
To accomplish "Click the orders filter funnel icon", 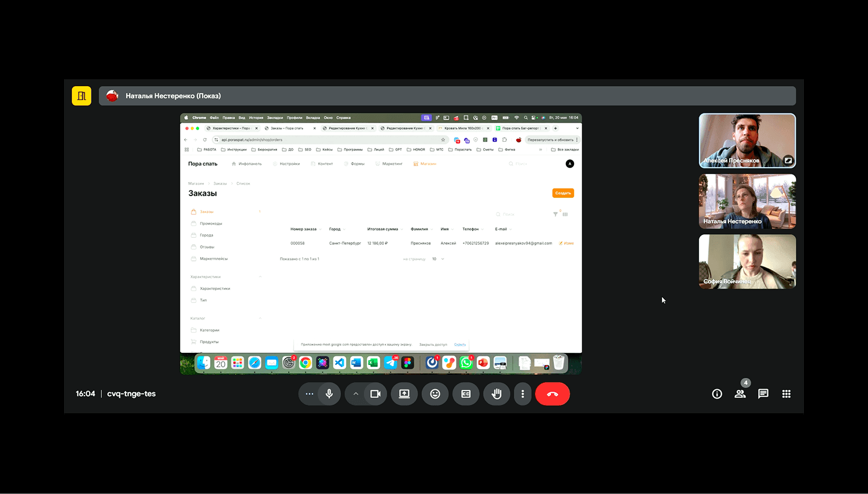I will [x=556, y=214].
